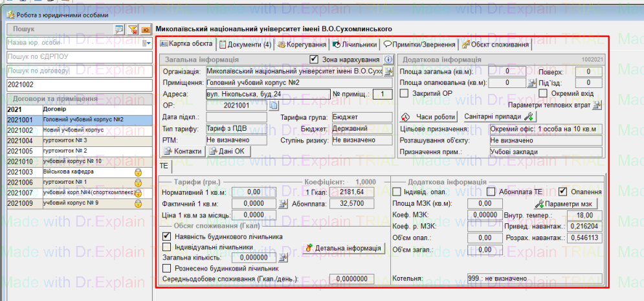Screen dimensions: 644x301
Task: Click edit icon beside Організація field
Action: tap(388, 71)
